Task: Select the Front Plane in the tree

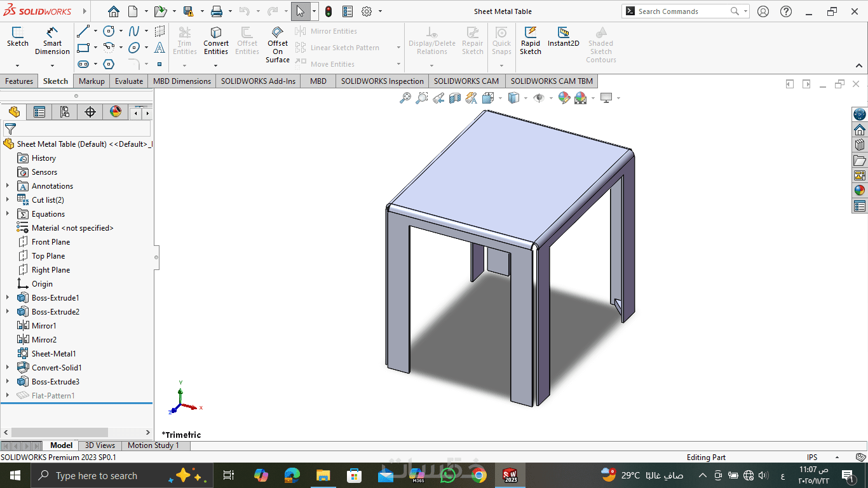Action: coord(51,242)
